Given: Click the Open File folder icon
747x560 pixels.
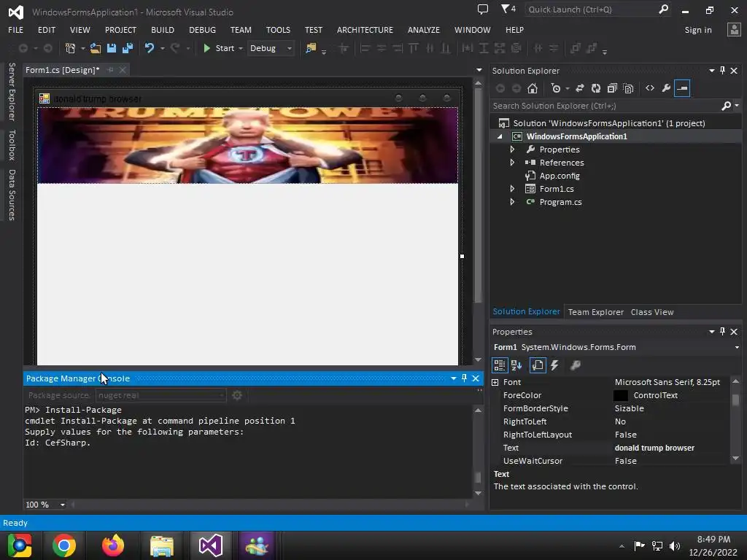Looking at the screenshot, I should (96, 48).
